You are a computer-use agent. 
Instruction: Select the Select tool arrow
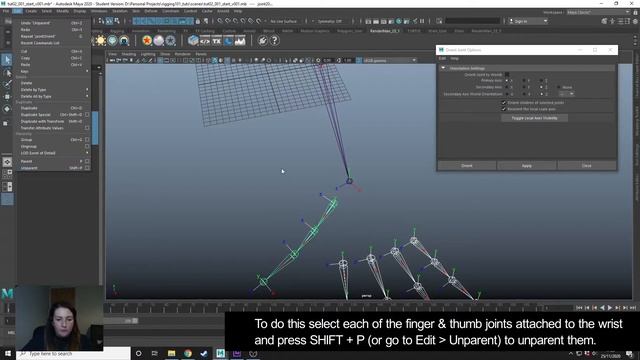[7, 60]
